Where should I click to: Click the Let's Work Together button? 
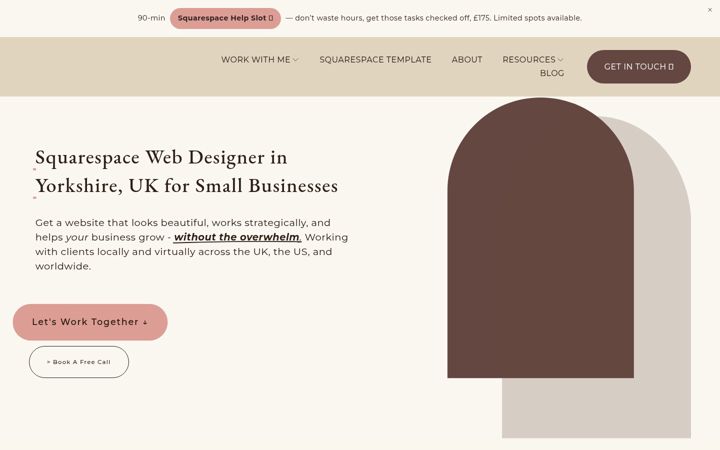pos(90,322)
